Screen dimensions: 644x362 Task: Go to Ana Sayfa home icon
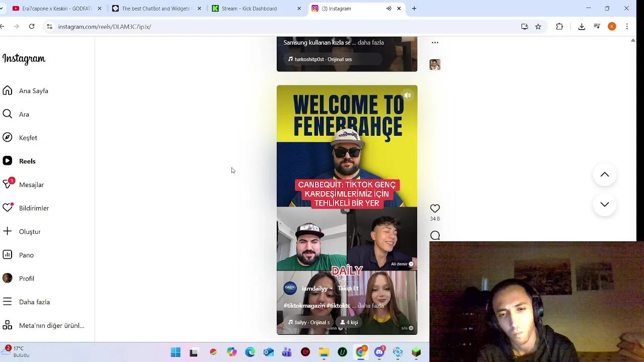pyautogui.click(x=8, y=90)
